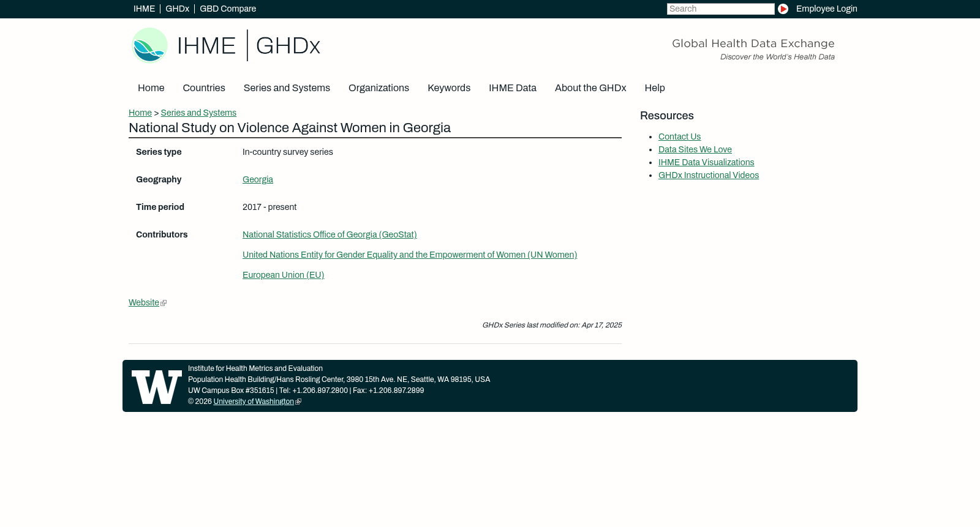Click the series last modified date text

coord(552,326)
